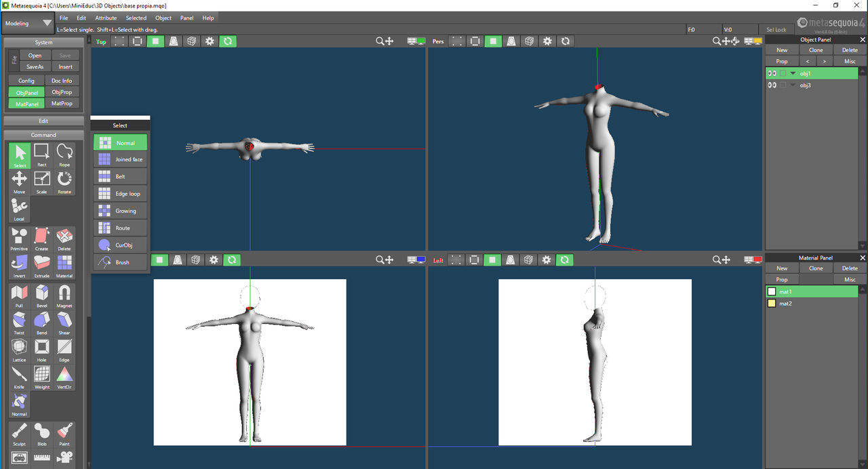Activate the Select command tool

[x=20, y=155]
